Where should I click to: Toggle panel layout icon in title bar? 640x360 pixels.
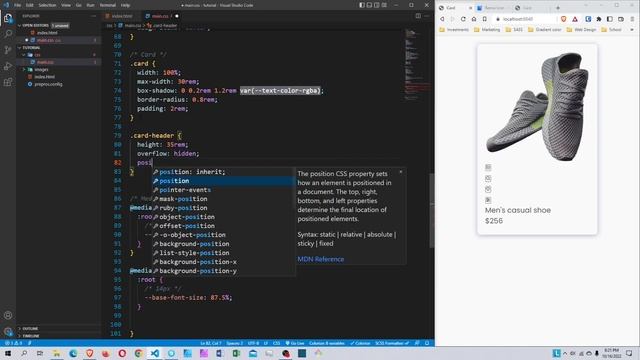pos(369,5)
